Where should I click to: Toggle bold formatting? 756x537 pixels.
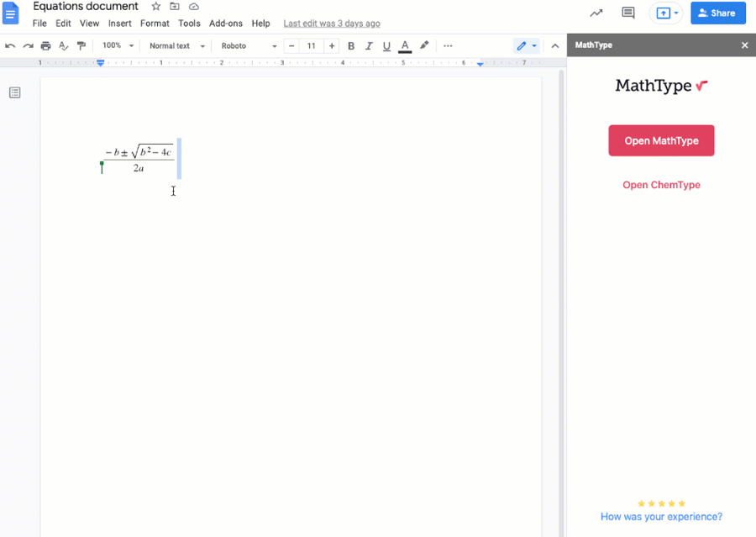pos(351,46)
